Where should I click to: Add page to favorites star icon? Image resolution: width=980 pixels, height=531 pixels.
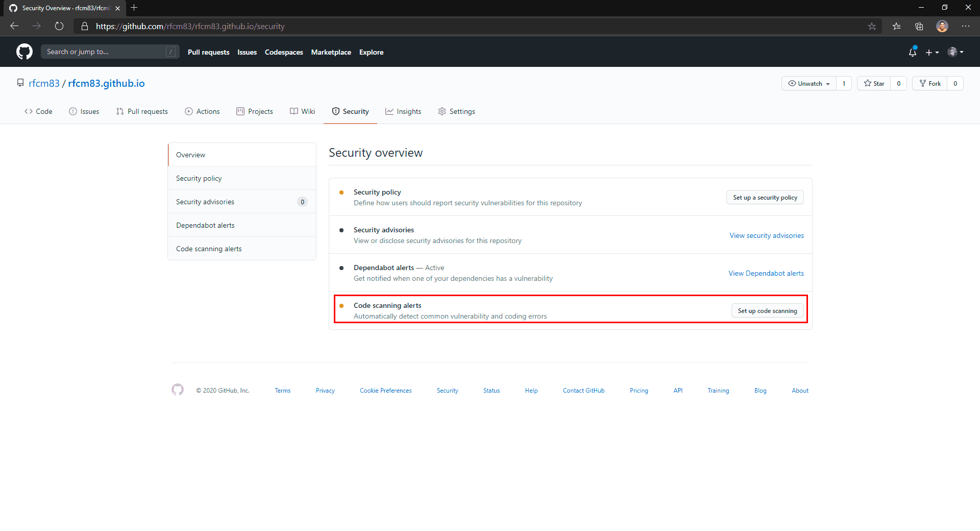click(872, 26)
